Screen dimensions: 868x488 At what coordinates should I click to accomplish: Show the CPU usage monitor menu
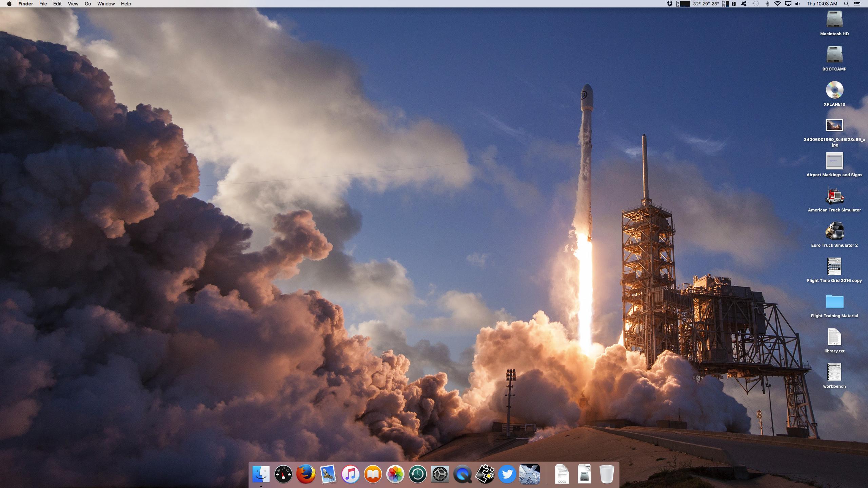(x=683, y=4)
